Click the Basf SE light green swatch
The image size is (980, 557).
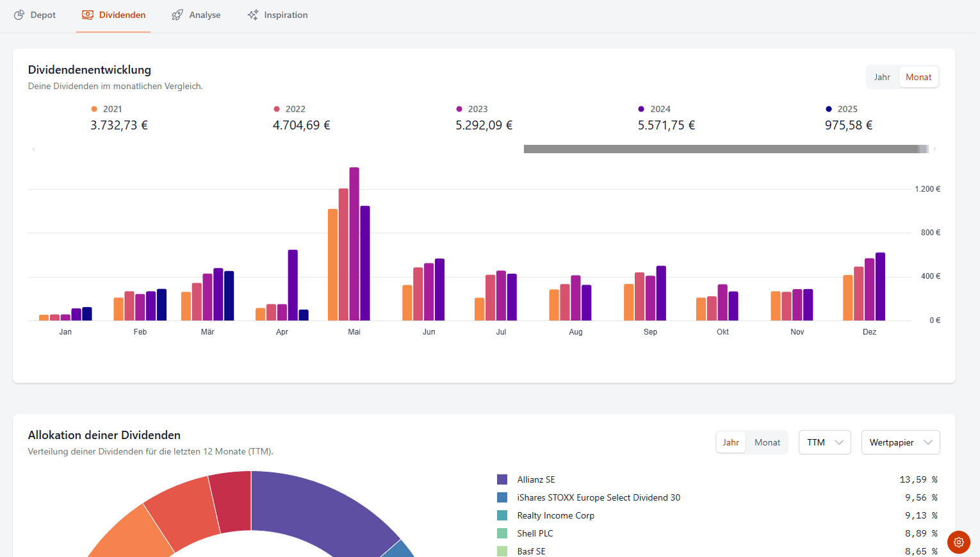point(502,551)
